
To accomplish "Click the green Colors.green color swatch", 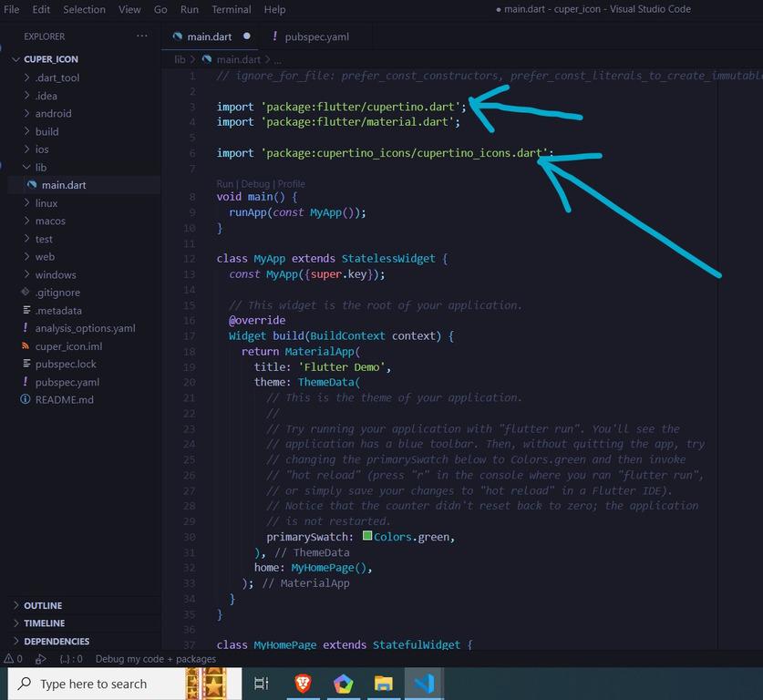I will point(367,536).
